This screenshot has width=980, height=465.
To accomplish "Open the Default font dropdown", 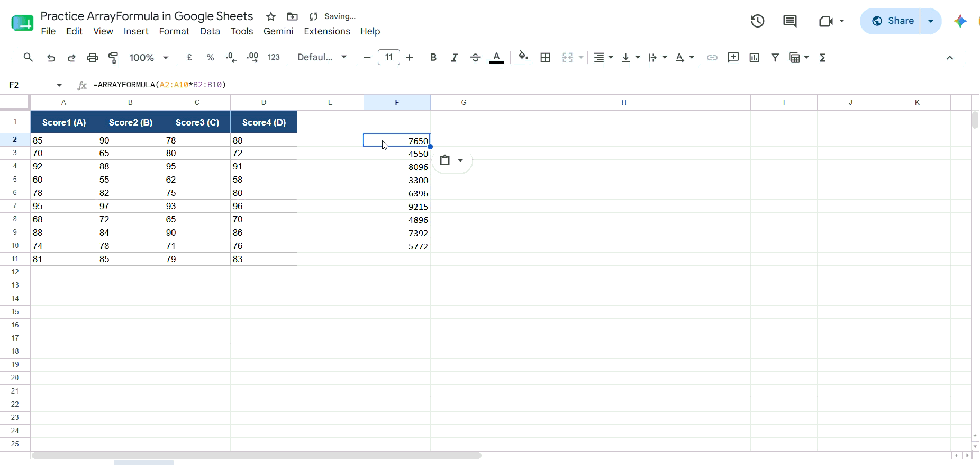I will (322, 57).
